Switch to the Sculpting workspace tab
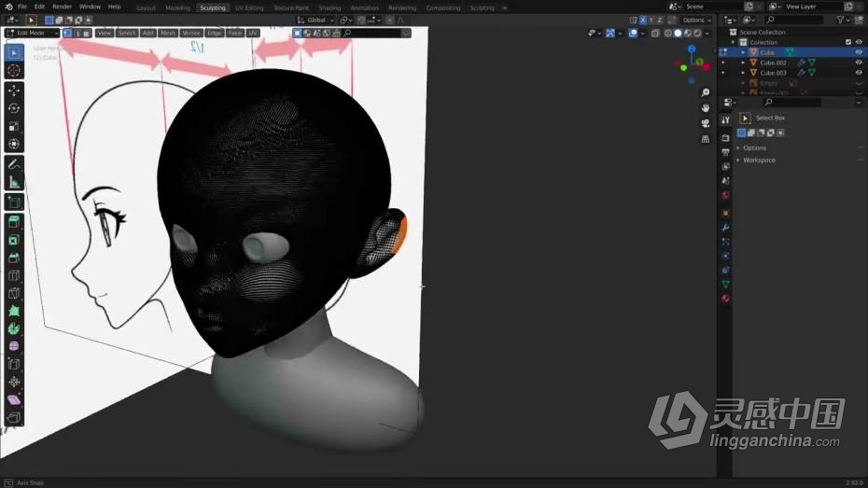The image size is (868, 488). point(213,7)
